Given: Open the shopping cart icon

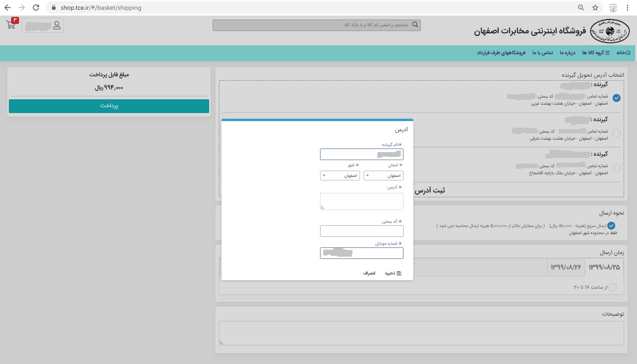Looking at the screenshot, I should pos(12,24).
